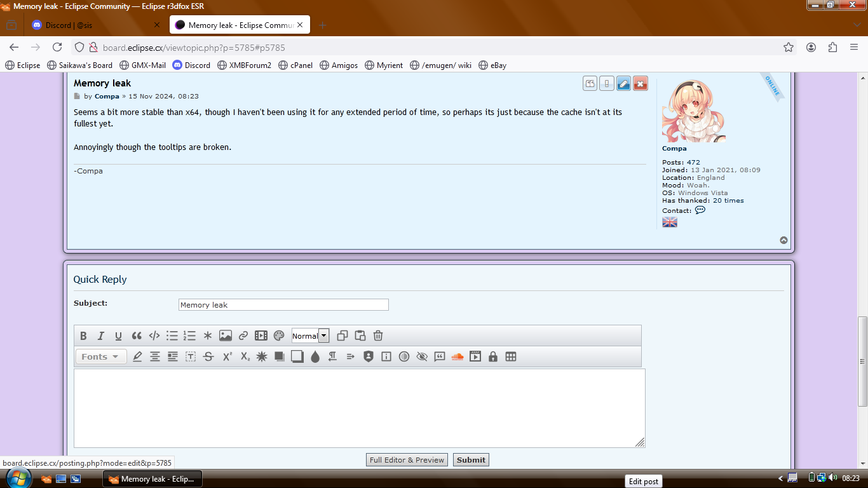The image size is (868, 488).
Task: Toggle italic formatting in Quick Reply
Action: point(100,336)
